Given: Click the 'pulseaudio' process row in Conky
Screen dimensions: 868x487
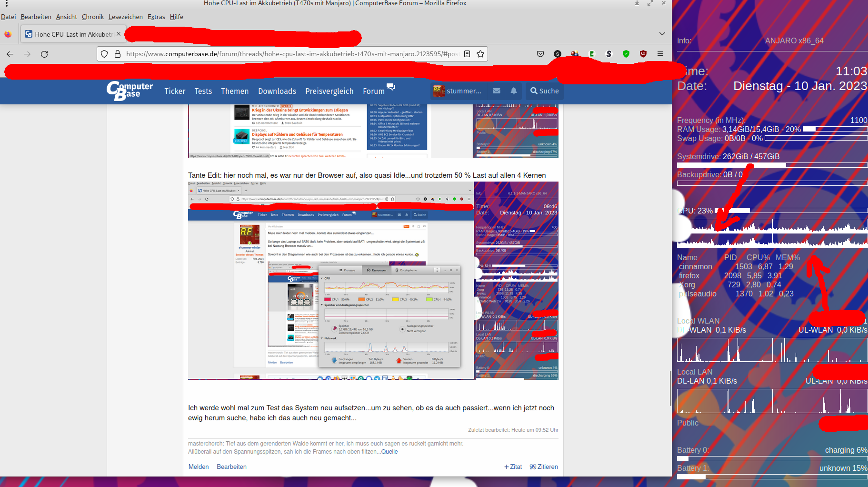Looking at the screenshot, I should (736, 294).
